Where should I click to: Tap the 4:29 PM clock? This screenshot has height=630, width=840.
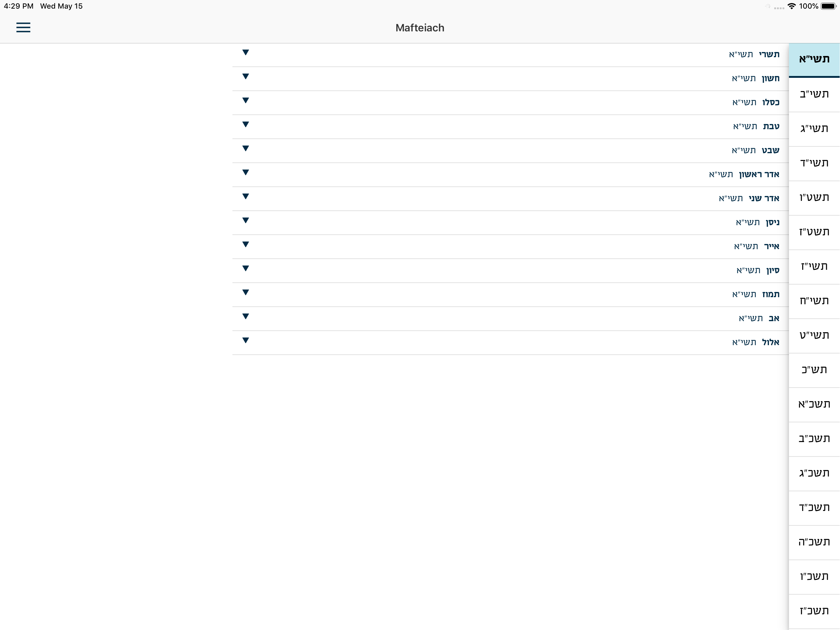tap(19, 6)
